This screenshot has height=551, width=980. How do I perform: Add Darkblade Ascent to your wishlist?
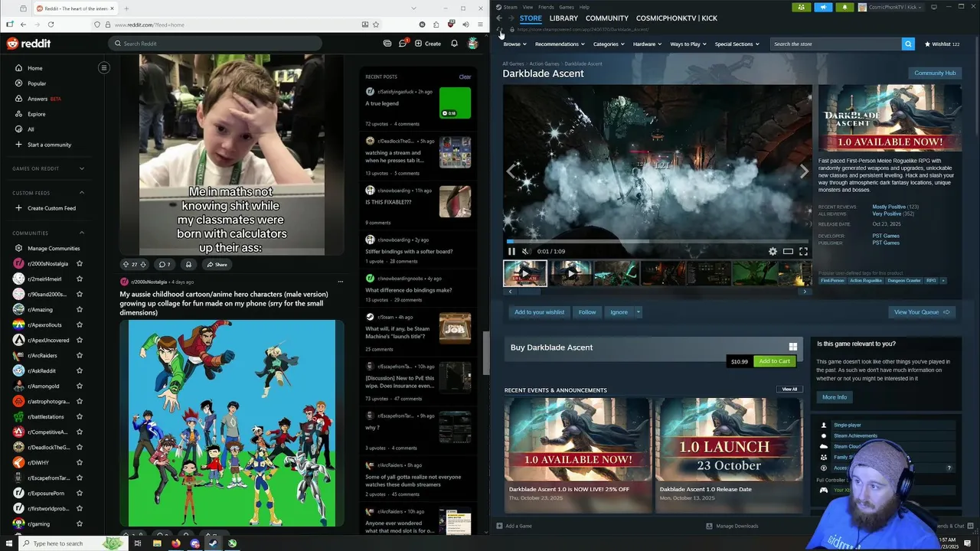pyautogui.click(x=539, y=312)
